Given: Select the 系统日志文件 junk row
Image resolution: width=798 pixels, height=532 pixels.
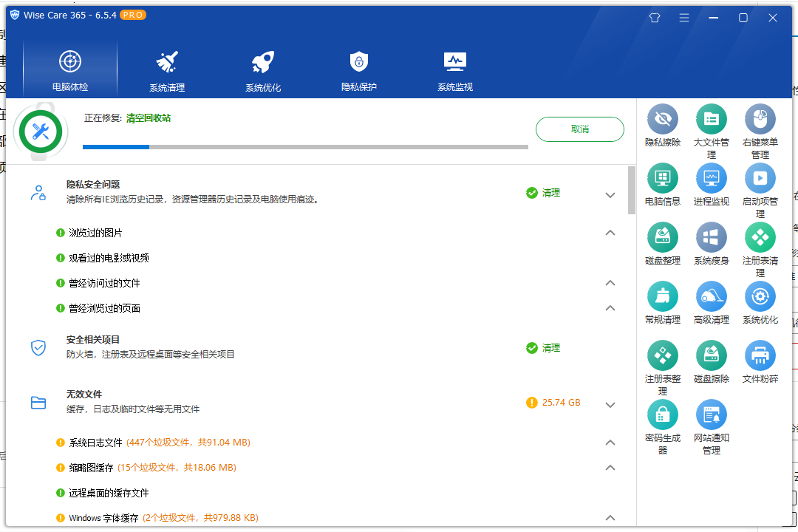Looking at the screenshot, I should point(153,443).
